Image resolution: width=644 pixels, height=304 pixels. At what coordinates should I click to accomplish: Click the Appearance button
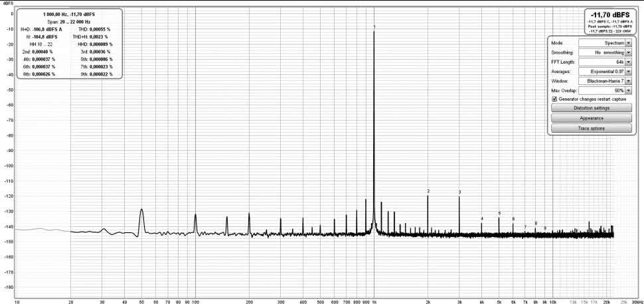(x=591, y=117)
